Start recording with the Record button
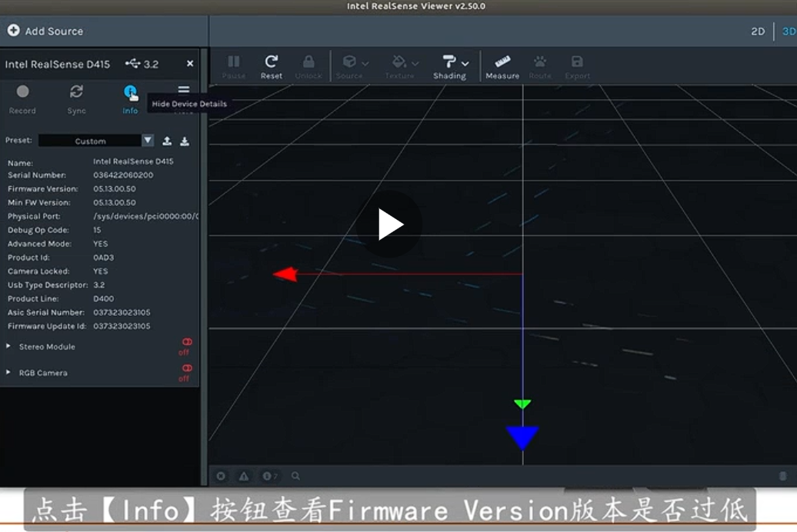Viewport: 797px width, 532px height. tap(22, 99)
